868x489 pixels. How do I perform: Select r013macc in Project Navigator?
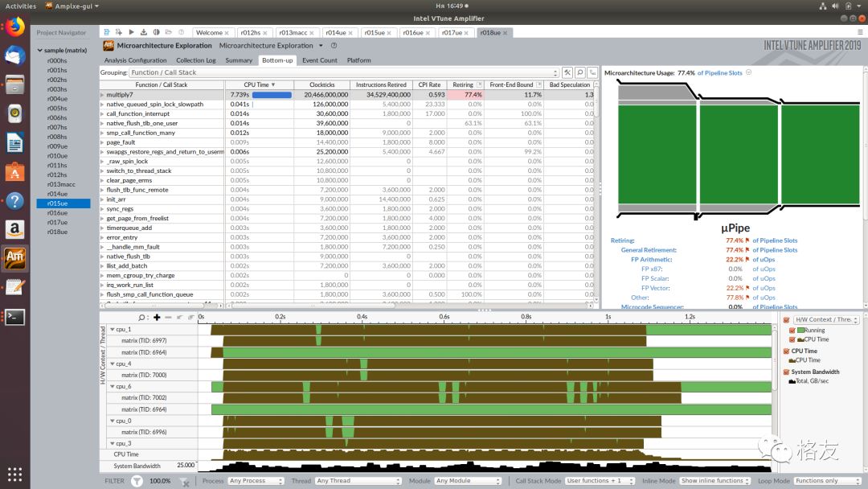(61, 184)
